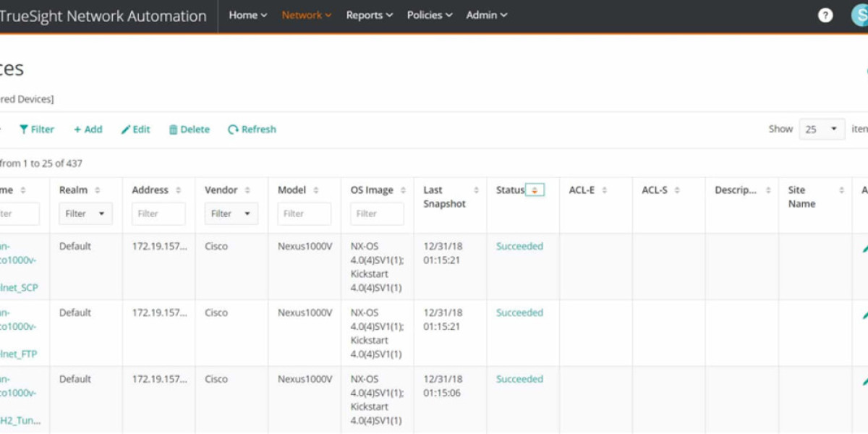Image resolution: width=868 pixels, height=434 pixels.
Task: Sort the Last Snapshot column
Action: coord(476,190)
